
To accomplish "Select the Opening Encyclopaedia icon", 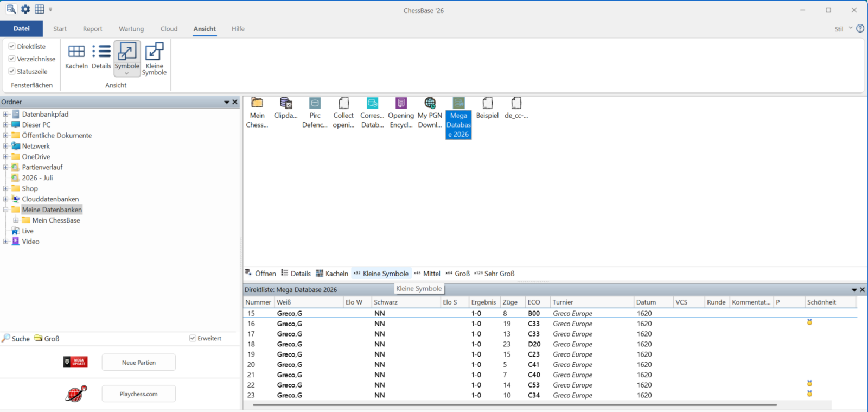I will pyautogui.click(x=401, y=113).
